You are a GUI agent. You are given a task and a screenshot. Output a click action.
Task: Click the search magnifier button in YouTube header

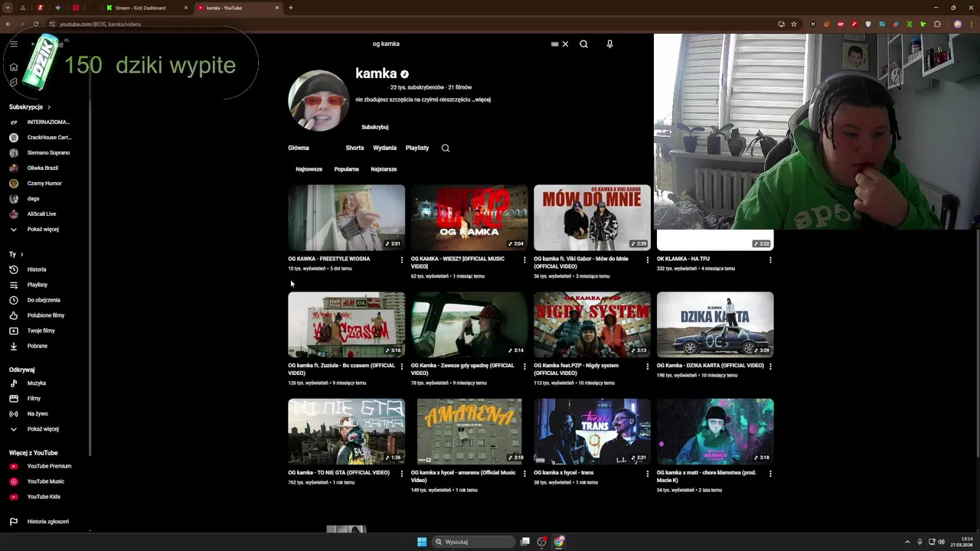tap(583, 44)
